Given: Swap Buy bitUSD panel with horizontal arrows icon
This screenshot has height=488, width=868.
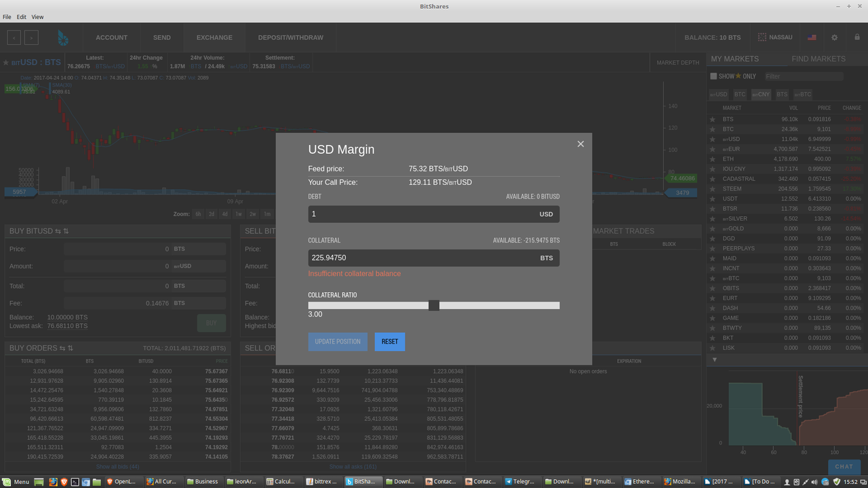Looking at the screenshot, I should click(58, 231).
